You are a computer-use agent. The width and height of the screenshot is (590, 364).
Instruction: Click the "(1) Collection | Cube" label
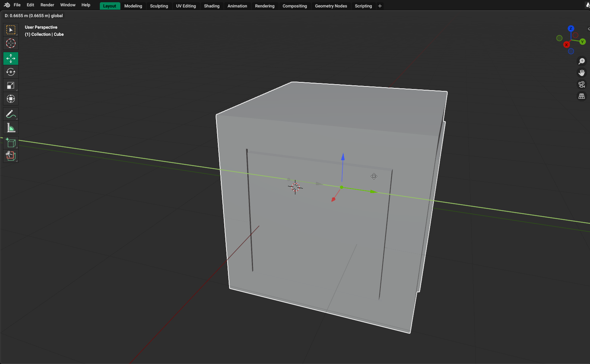44,34
